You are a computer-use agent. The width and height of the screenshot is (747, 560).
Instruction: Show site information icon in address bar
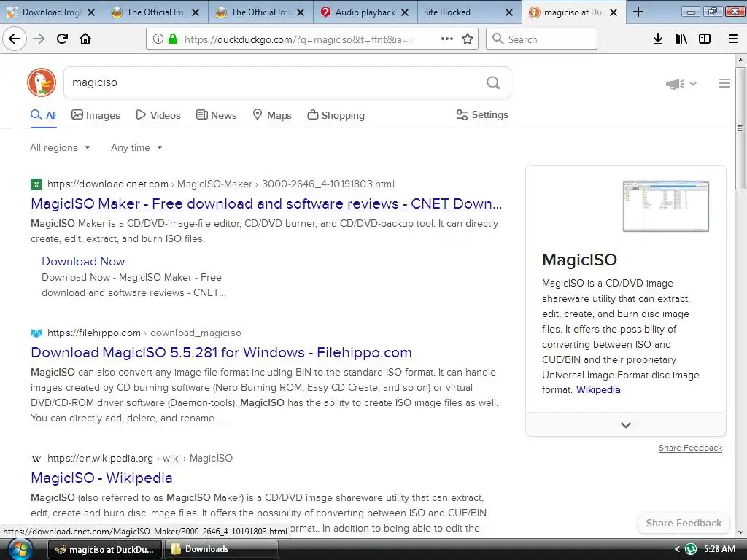[x=158, y=39]
